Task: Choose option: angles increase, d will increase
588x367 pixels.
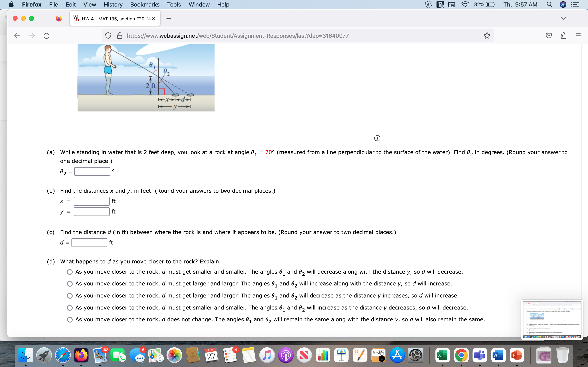Action: pyautogui.click(x=70, y=284)
